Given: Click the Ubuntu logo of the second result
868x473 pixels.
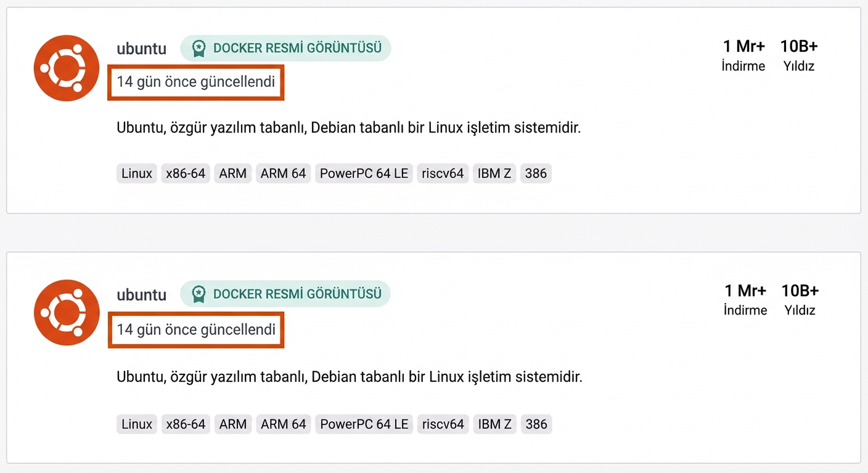Looking at the screenshot, I should (x=66, y=312).
